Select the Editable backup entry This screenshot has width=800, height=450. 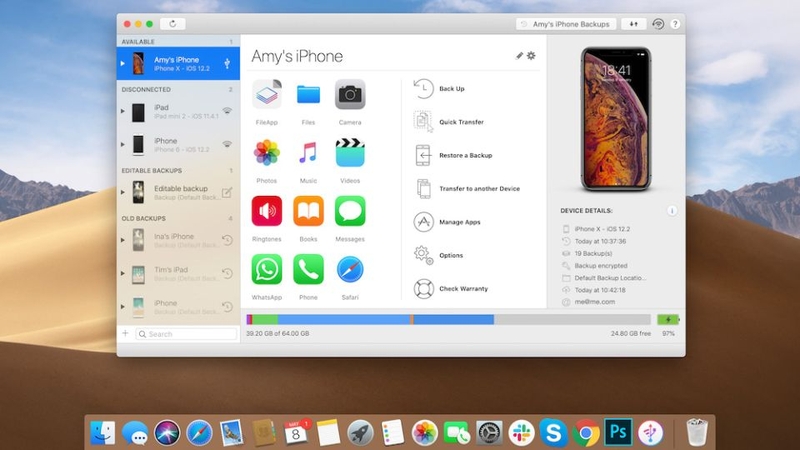178,192
